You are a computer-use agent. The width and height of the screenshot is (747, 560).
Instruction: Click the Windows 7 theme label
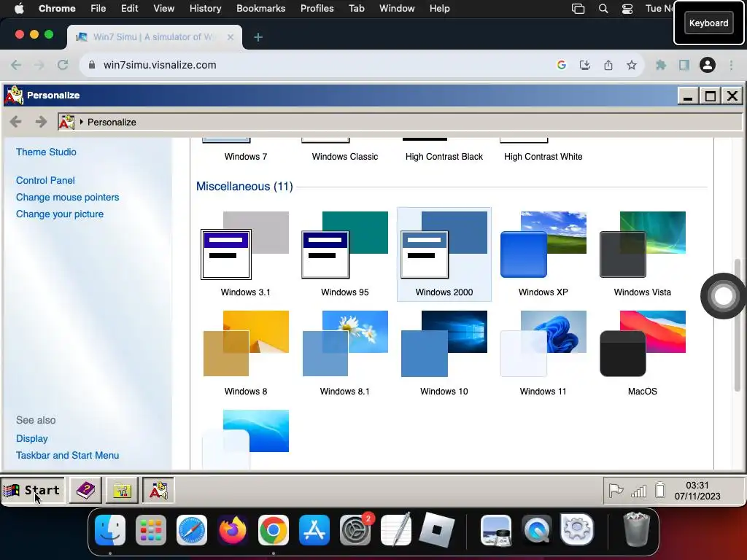pyautogui.click(x=245, y=157)
